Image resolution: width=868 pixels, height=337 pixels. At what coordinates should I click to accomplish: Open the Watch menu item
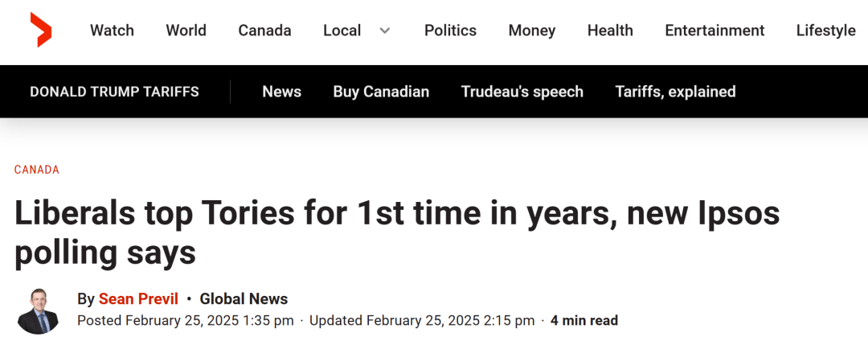click(112, 31)
